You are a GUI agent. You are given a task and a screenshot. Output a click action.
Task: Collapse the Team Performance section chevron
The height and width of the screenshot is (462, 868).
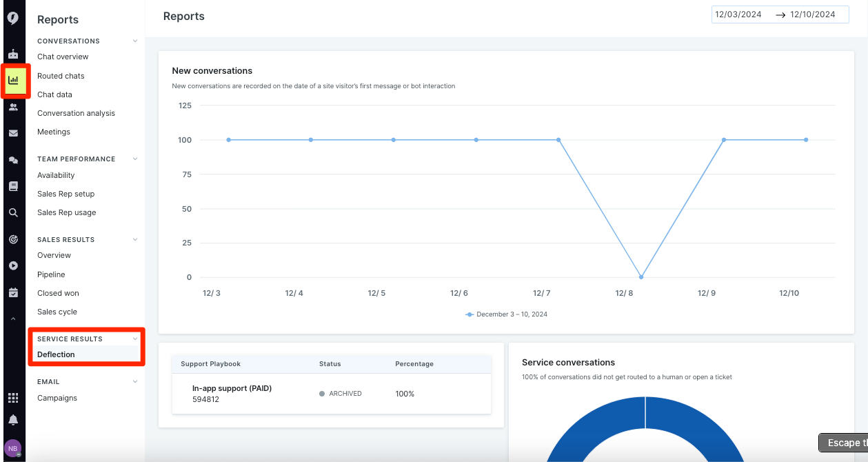135,159
